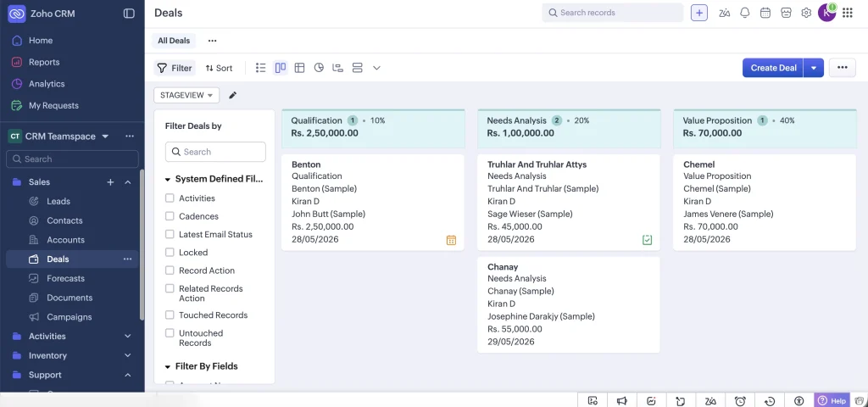The height and width of the screenshot is (407, 868).
Task: Open accessibility options in bottom bar
Action: click(x=798, y=400)
